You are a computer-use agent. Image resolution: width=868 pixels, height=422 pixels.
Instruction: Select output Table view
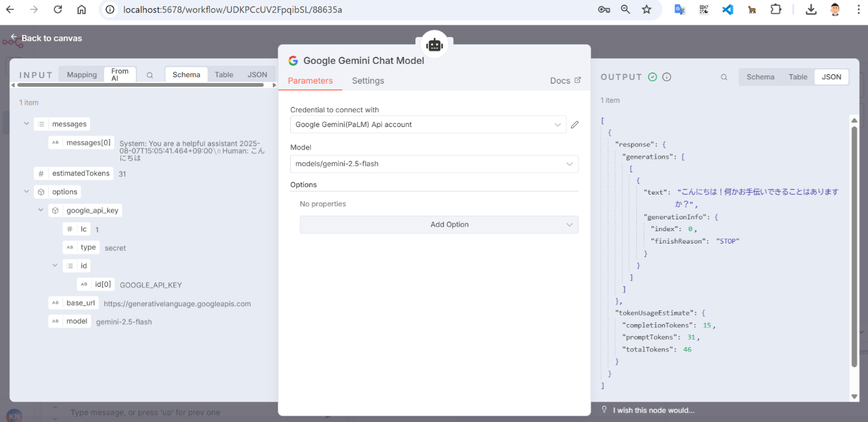pyautogui.click(x=798, y=77)
